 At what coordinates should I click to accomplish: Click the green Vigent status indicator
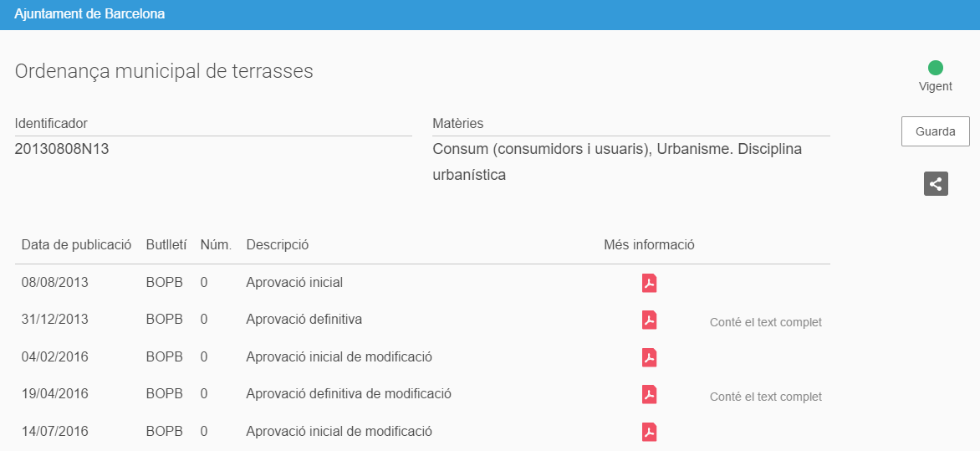[x=936, y=68]
